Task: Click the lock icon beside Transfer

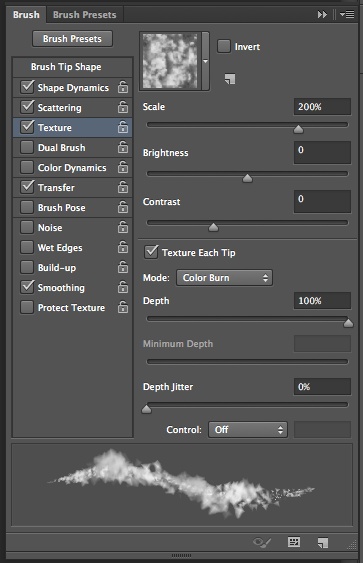Action: tap(123, 187)
